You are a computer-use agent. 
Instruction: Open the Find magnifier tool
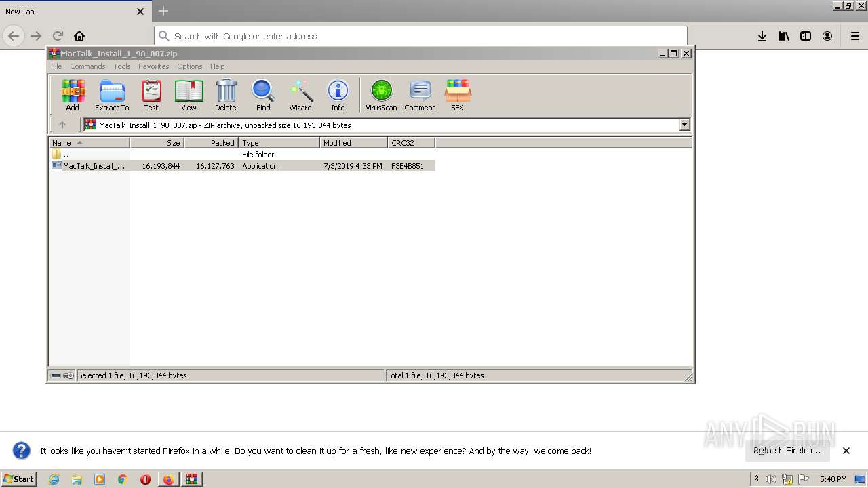tap(263, 95)
